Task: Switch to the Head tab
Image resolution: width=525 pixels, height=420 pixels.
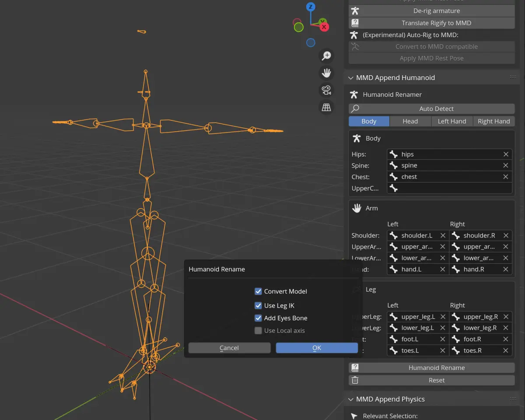Action: click(x=410, y=121)
